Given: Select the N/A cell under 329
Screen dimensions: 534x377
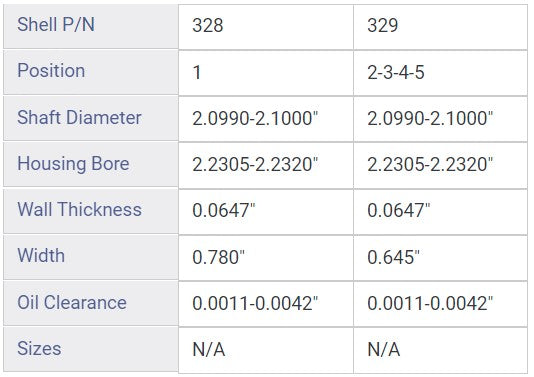Looking at the screenshot, I should 440,350.
